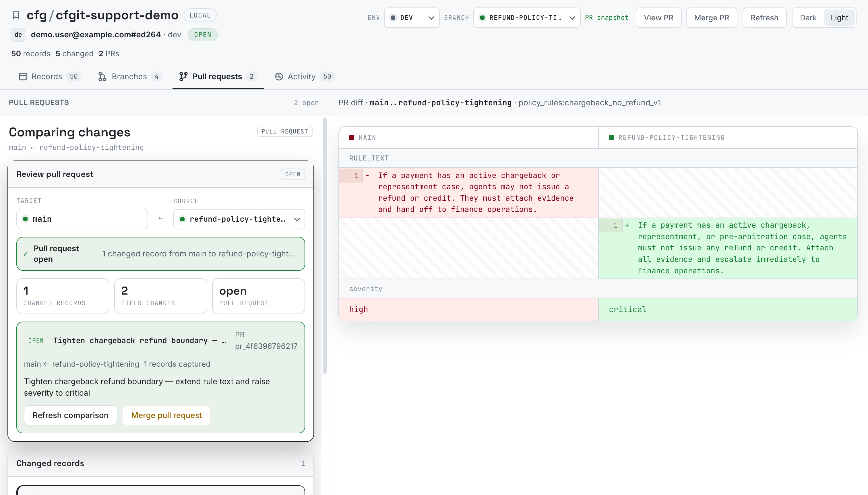Click the OPEN tag on the PR card
868x495 pixels.
pos(36,341)
